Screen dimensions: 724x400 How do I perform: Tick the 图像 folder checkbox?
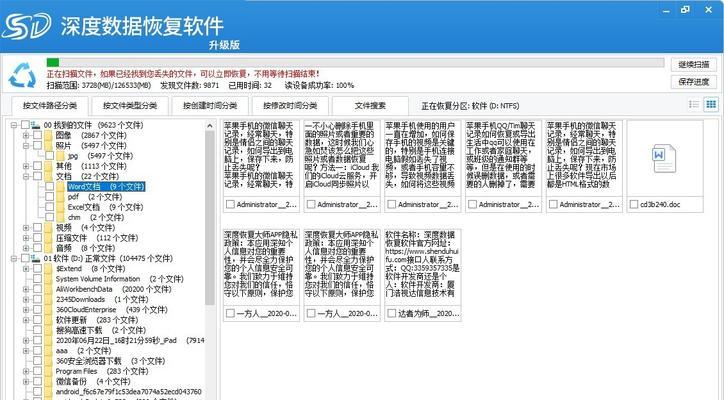pyautogui.click(x=37, y=135)
